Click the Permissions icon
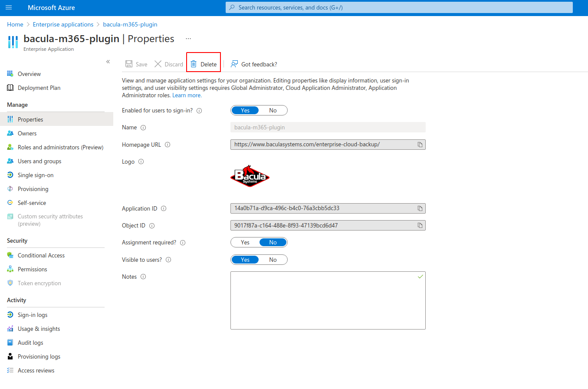Screen dimensions: 588x389 (10, 269)
